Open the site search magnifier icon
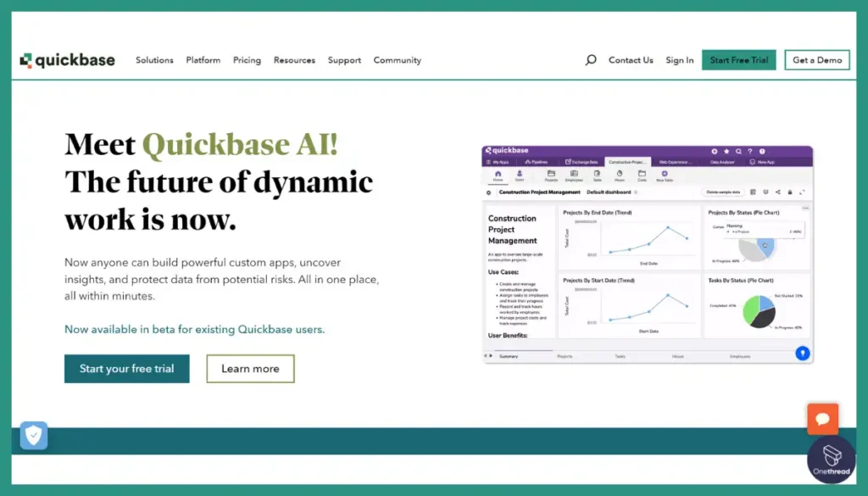Screen dimensions: 868x496 click(591, 60)
